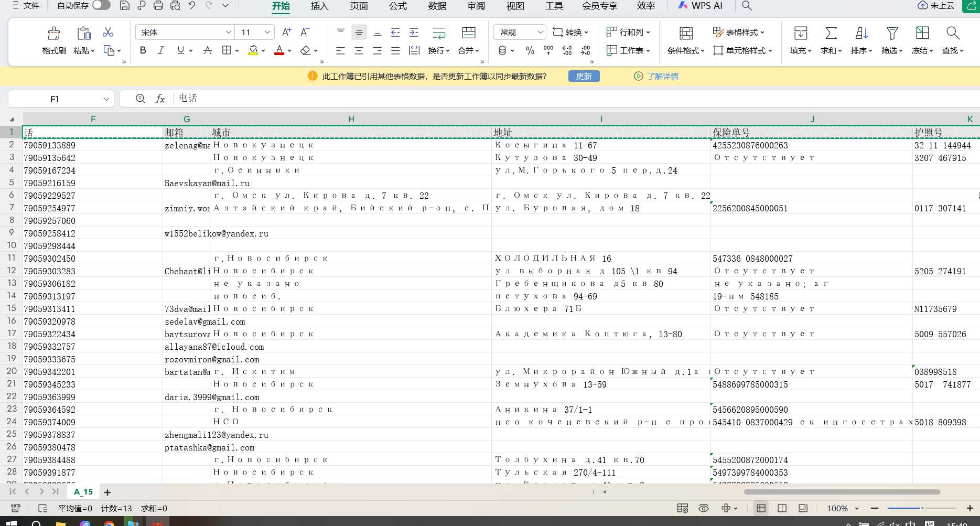The image size is (980, 526).
Task: Switch to normal view in status bar
Action: (x=761, y=508)
